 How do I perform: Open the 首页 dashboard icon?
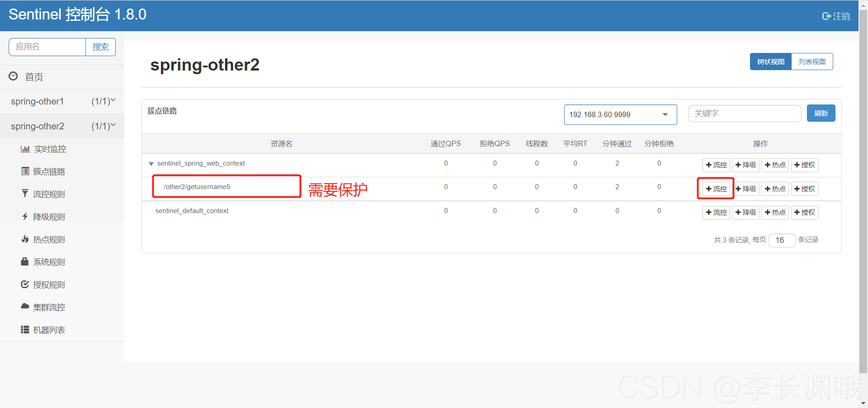tap(13, 76)
